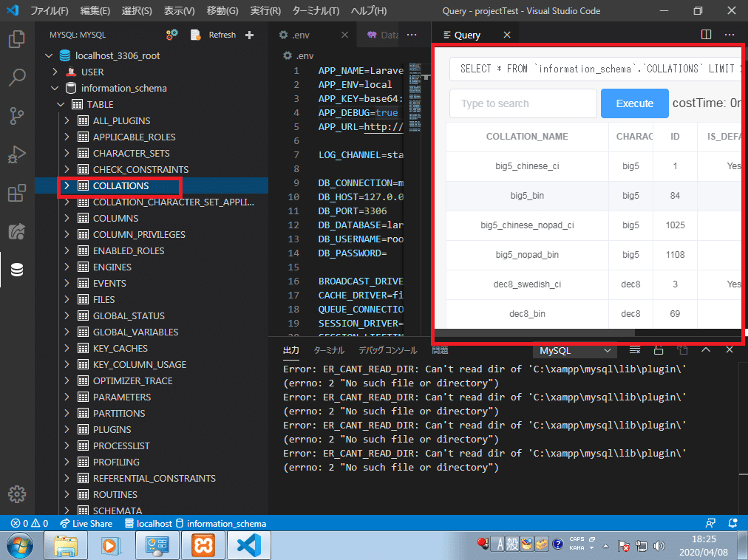Viewport: 748px width, 560px height.
Task: Click horizontal scrollbar of results table
Action: tap(535, 332)
